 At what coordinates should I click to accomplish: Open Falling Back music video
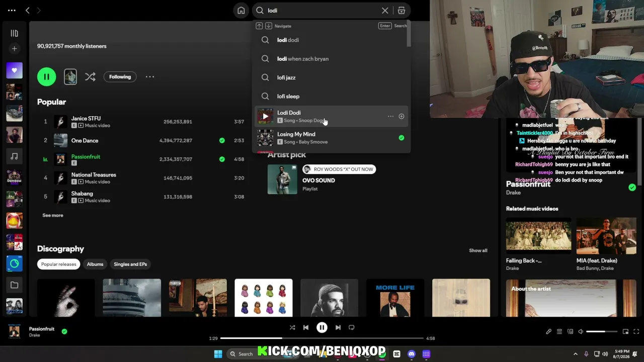tap(538, 235)
